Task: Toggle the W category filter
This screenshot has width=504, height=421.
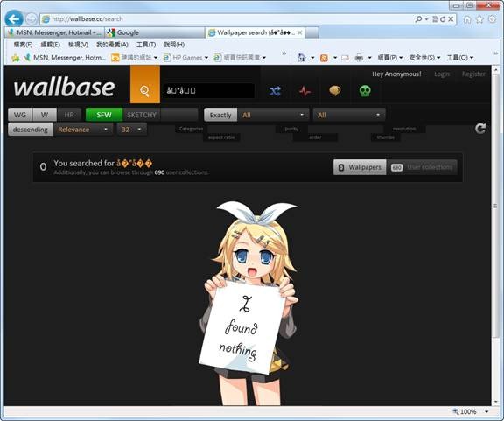Action: coord(45,115)
